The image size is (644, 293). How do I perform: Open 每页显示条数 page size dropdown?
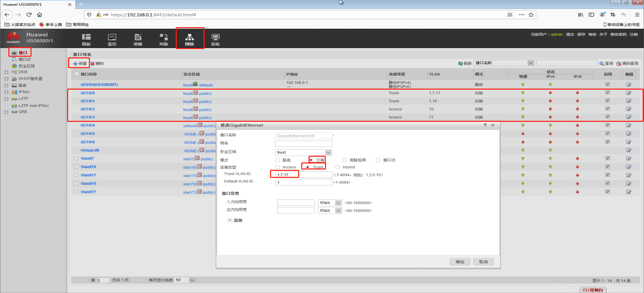[192, 280]
